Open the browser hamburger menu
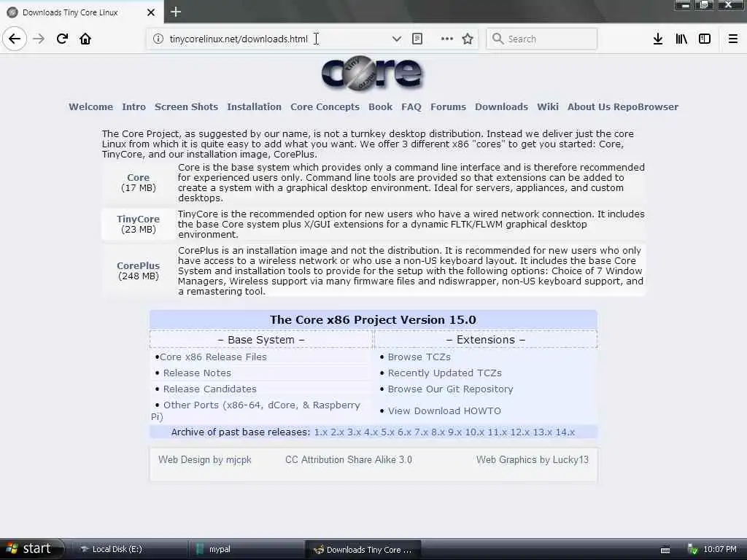Viewport: 747px width, 560px height. [x=733, y=39]
